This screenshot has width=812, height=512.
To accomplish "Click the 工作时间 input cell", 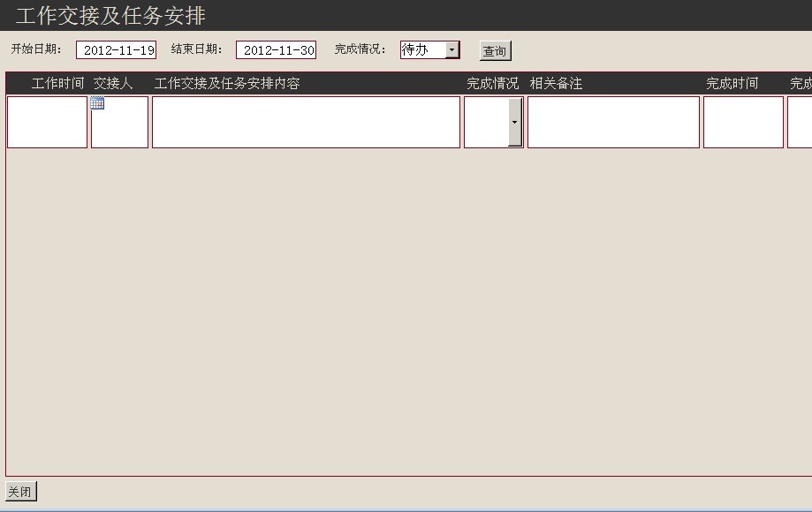I will point(47,122).
